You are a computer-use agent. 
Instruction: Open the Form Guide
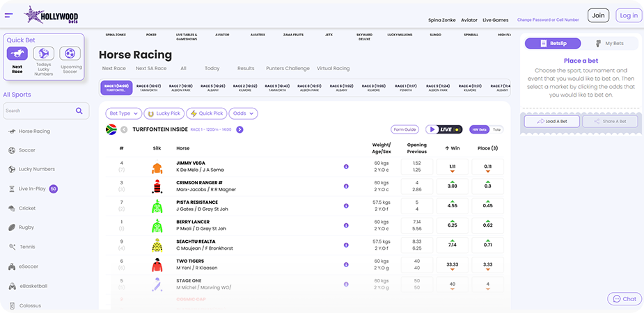(405, 129)
